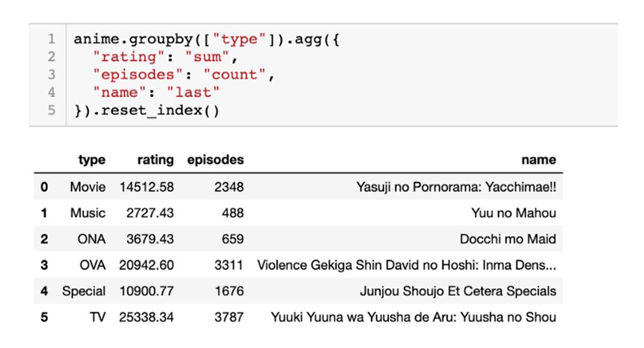Click the "name" column header

[538, 160]
